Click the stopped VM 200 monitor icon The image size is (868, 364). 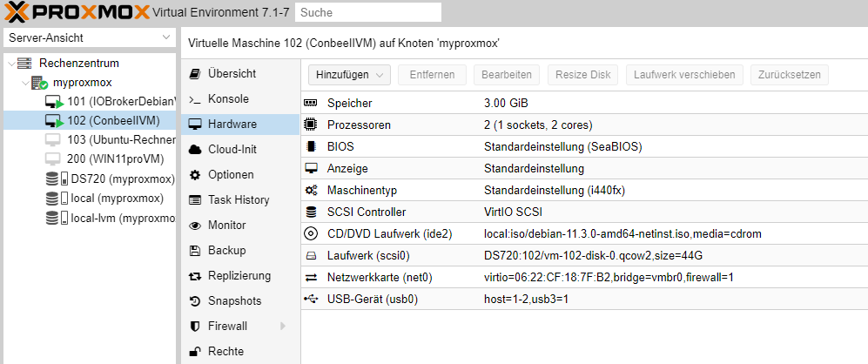[x=52, y=159]
